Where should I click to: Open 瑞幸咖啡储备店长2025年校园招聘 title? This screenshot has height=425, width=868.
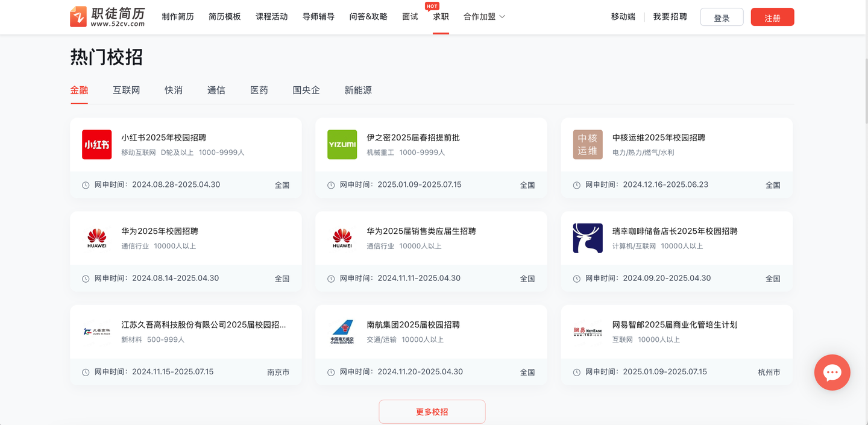[675, 231]
